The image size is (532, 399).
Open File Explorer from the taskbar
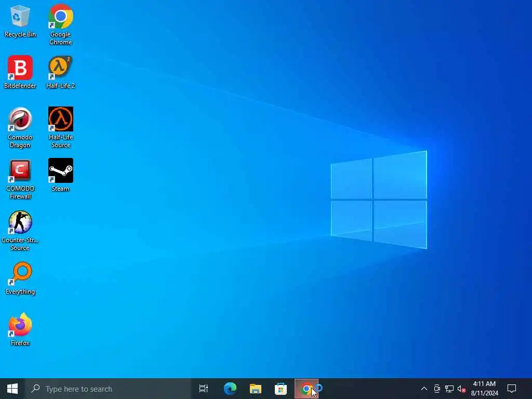tap(256, 389)
